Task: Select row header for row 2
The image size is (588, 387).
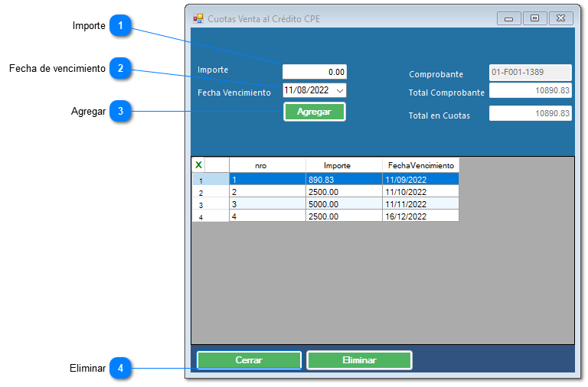Action: coord(211,191)
